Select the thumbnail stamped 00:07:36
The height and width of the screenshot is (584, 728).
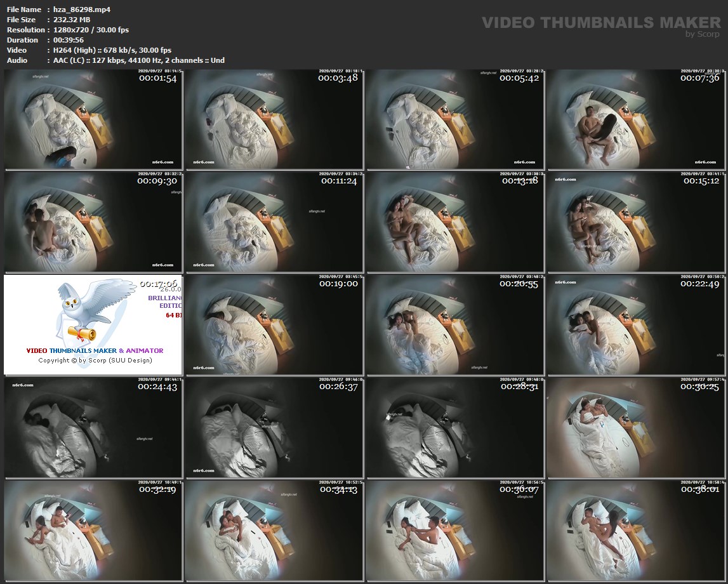pos(636,119)
